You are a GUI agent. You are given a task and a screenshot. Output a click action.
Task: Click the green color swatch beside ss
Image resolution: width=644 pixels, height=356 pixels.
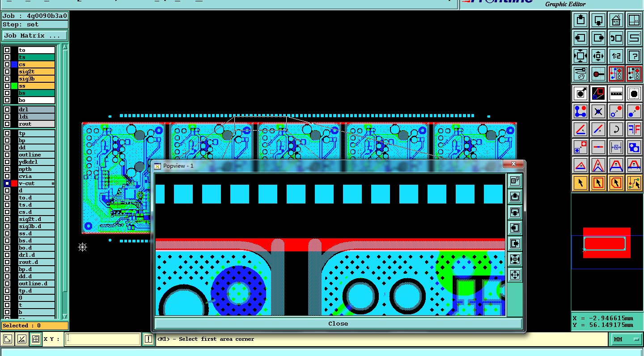click(x=14, y=86)
